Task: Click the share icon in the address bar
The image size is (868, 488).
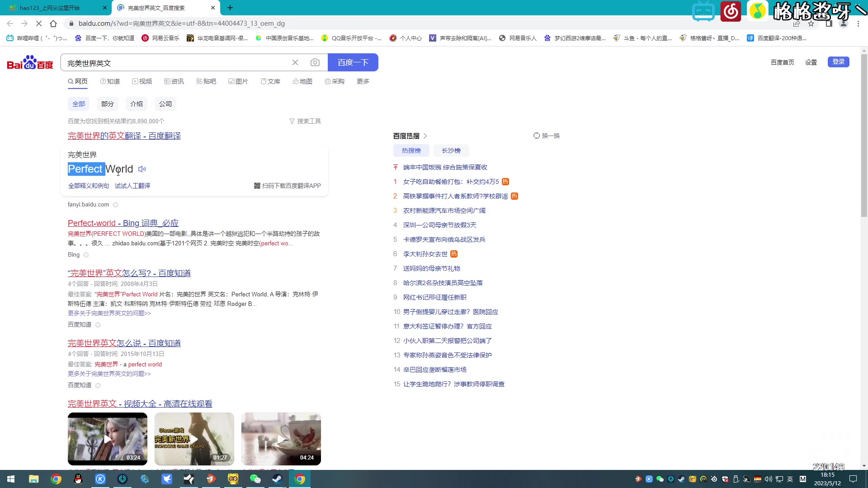Action: coord(797,23)
